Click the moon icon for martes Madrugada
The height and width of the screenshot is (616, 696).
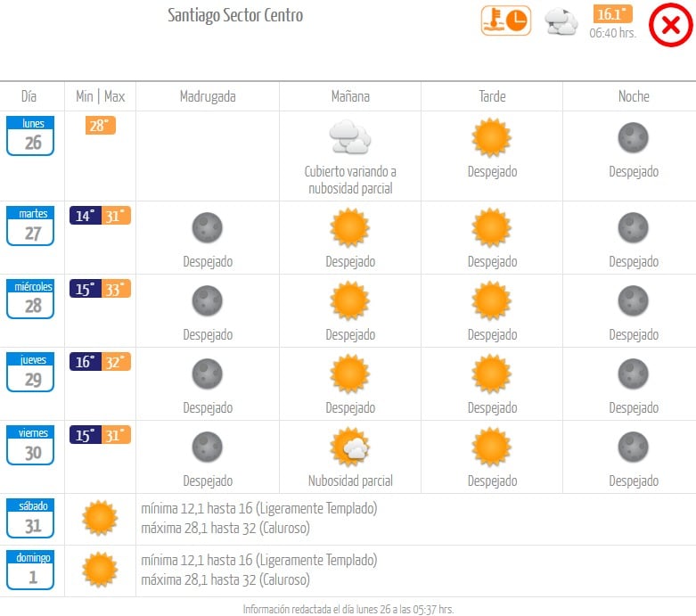pyautogui.click(x=207, y=228)
